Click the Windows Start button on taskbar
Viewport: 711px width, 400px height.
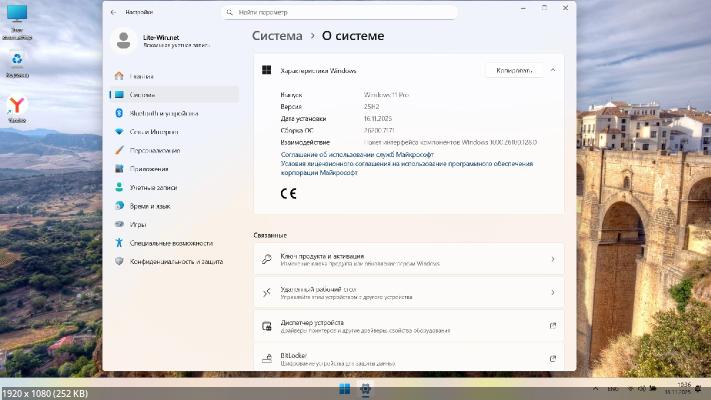[x=345, y=388]
